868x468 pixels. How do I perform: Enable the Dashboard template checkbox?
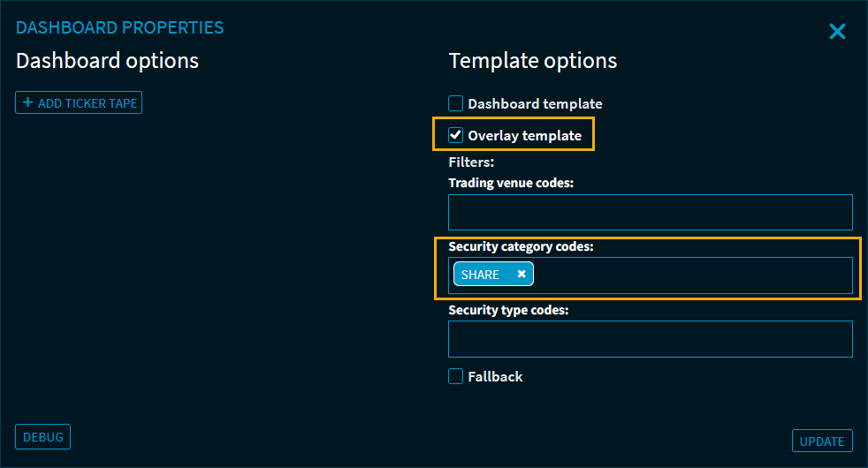pos(456,103)
